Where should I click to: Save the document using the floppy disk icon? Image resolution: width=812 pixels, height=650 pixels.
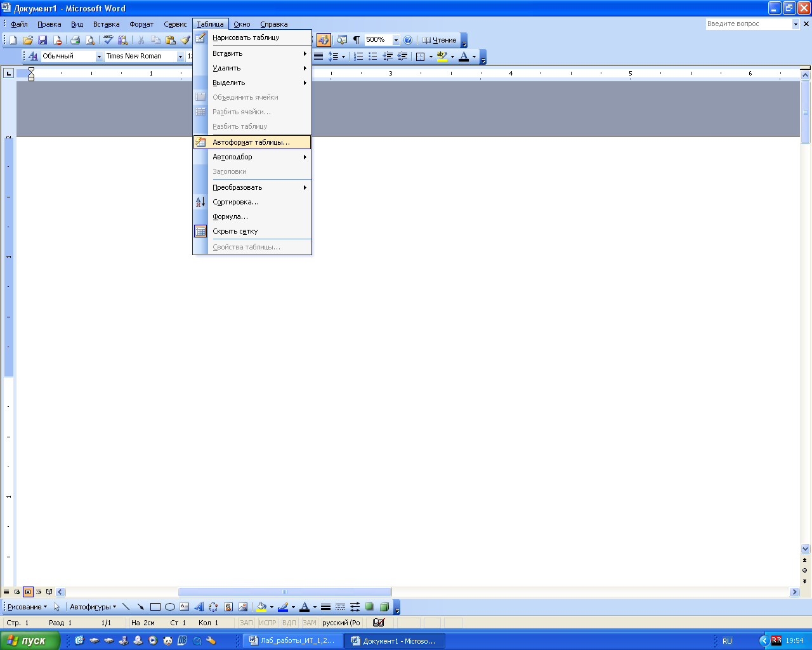(43, 40)
